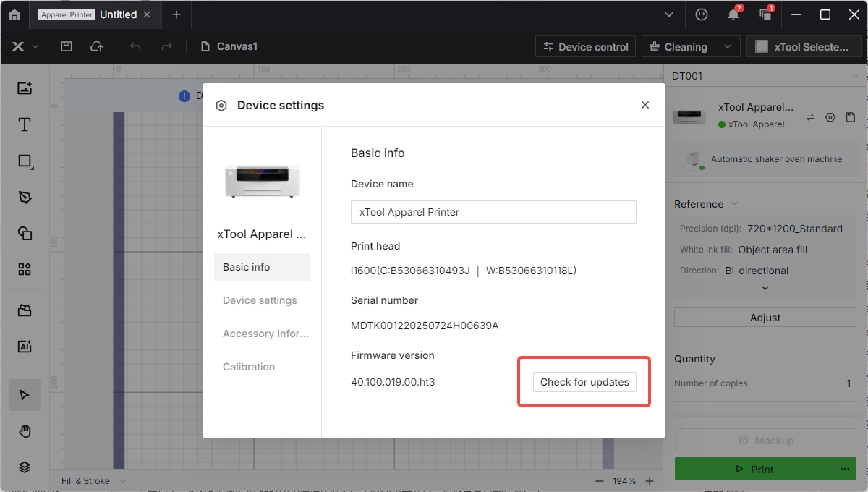
Task: Click Precision value 720*1200_Standard
Action: (795, 229)
